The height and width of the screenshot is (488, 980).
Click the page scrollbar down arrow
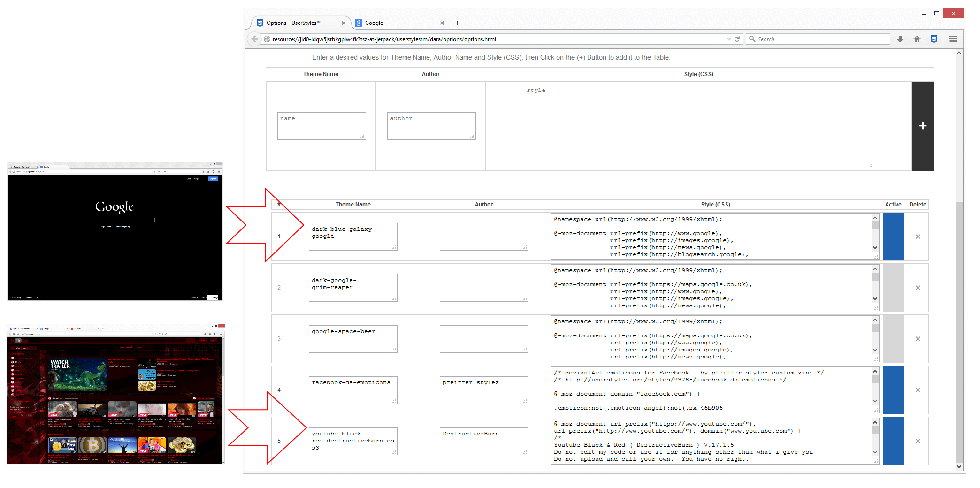tap(959, 467)
